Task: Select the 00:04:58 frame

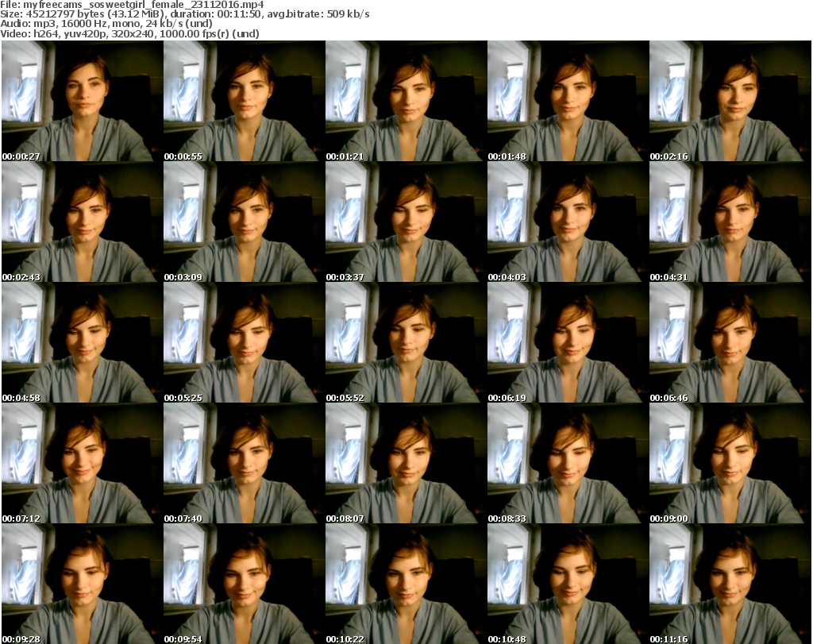Action: pyautogui.click(x=82, y=343)
